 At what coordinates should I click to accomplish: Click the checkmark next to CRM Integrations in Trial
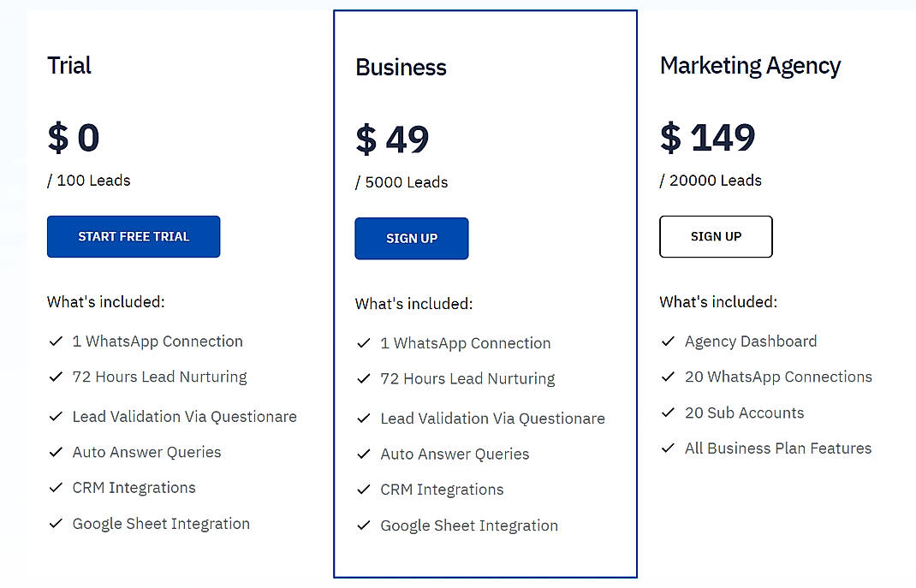(56, 487)
